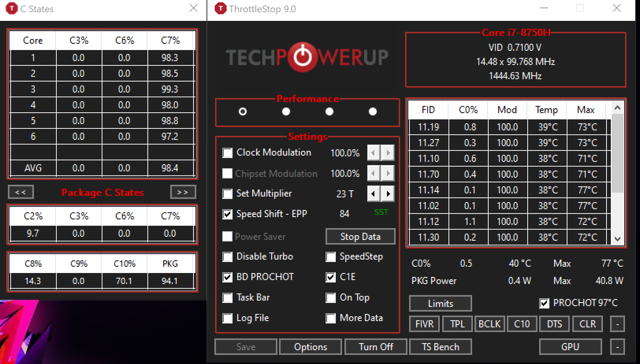640x364 pixels.
Task: Click the grayed Save button
Action: tap(246, 347)
